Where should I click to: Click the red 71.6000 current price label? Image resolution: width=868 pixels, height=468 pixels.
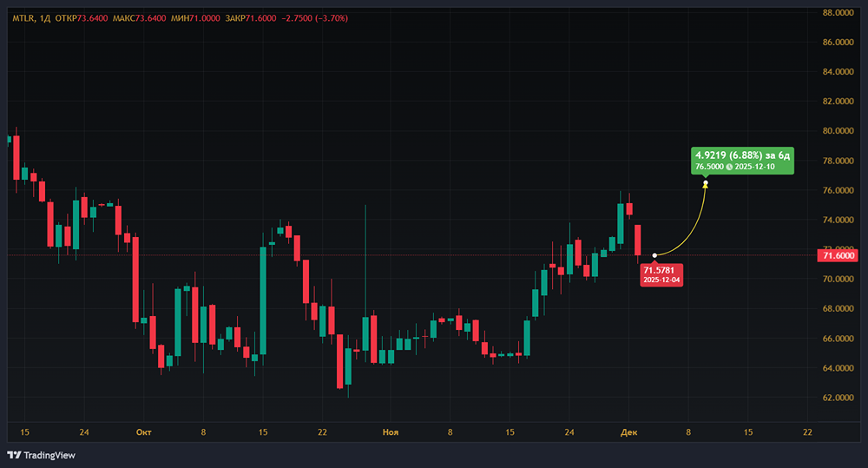point(838,254)
